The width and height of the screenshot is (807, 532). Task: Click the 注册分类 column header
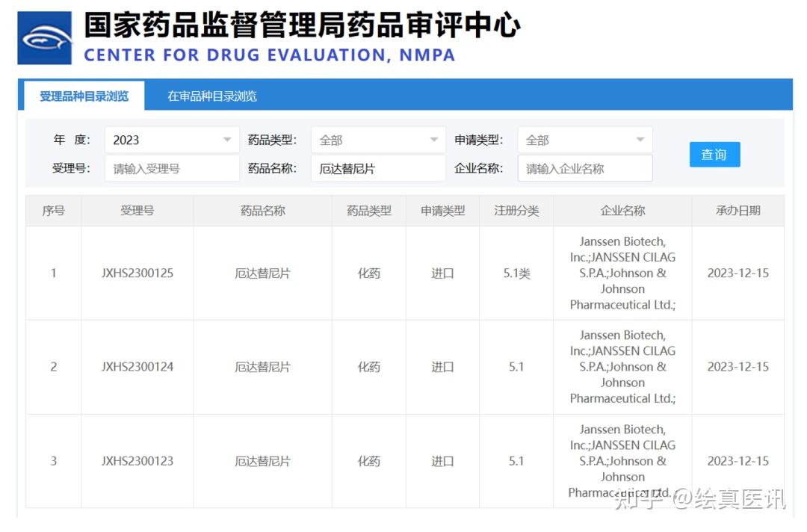tap(516, 211)
